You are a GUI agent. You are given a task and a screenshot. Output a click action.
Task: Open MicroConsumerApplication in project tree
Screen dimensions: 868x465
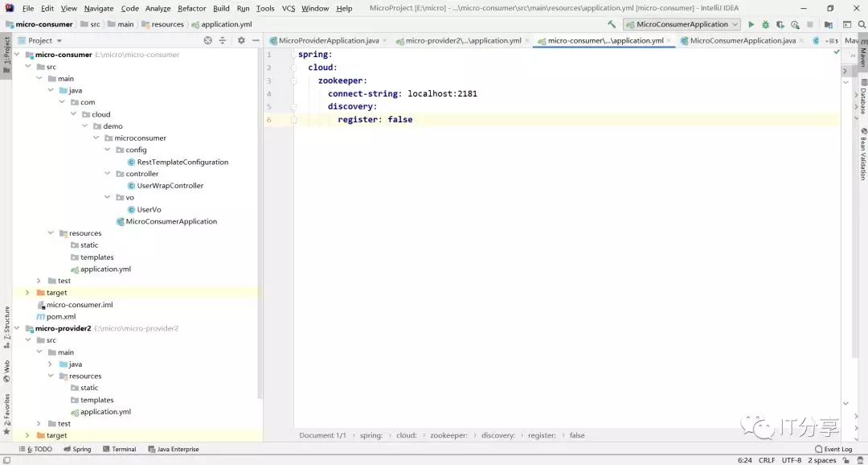coord(166,221)
